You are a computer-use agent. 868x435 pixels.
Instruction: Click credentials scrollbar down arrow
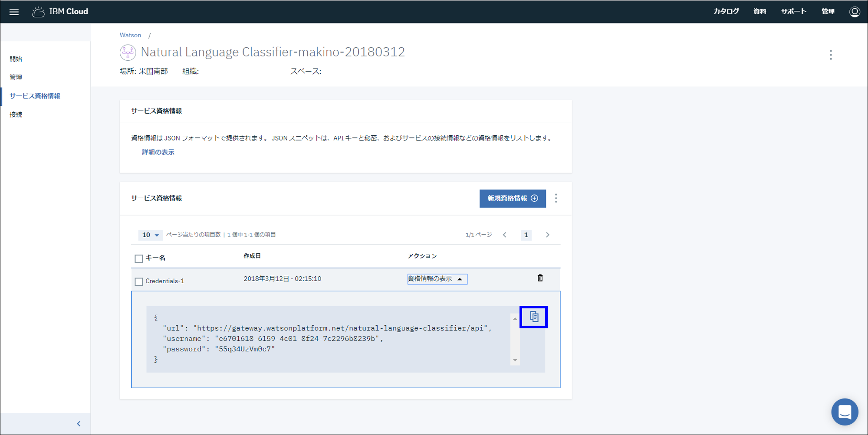515,360
